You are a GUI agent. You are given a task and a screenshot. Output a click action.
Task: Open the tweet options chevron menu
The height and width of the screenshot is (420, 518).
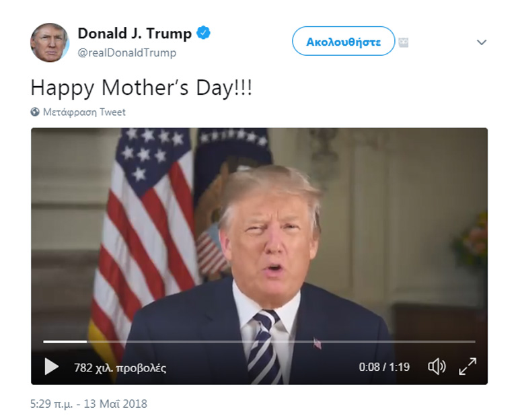[x=482, y=42]
